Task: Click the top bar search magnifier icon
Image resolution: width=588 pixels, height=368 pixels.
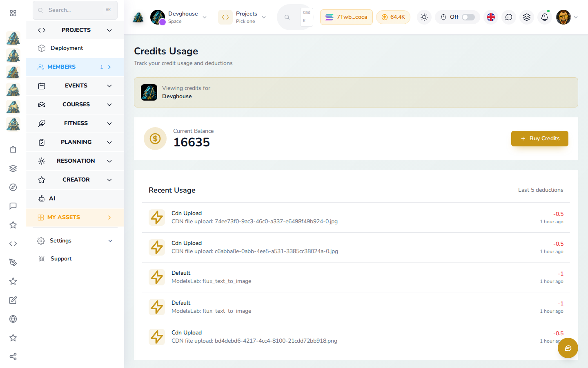Action: 287,17
